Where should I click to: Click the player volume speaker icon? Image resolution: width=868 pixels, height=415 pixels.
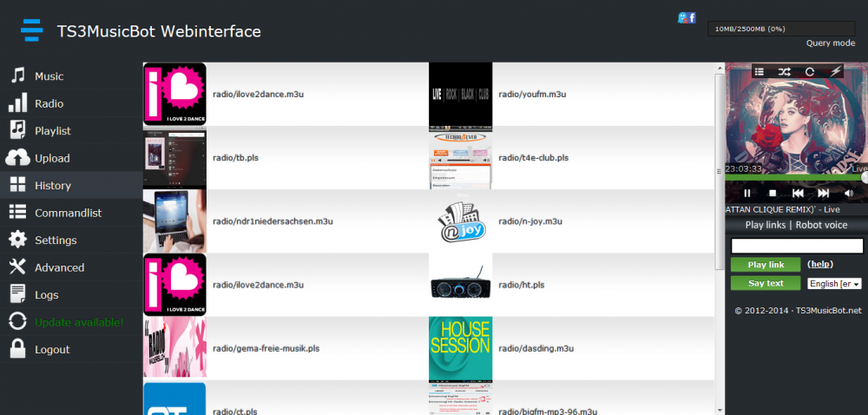tap(849, 193)
